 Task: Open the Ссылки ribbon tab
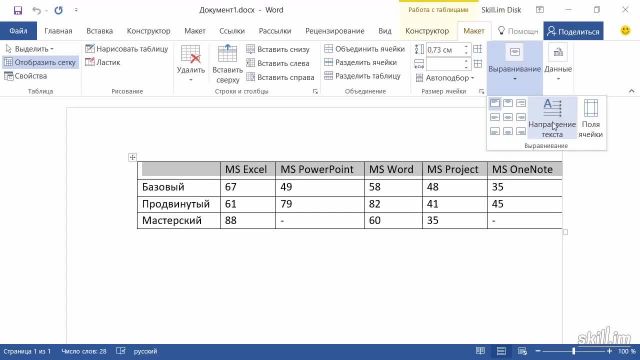click(232, 31)
